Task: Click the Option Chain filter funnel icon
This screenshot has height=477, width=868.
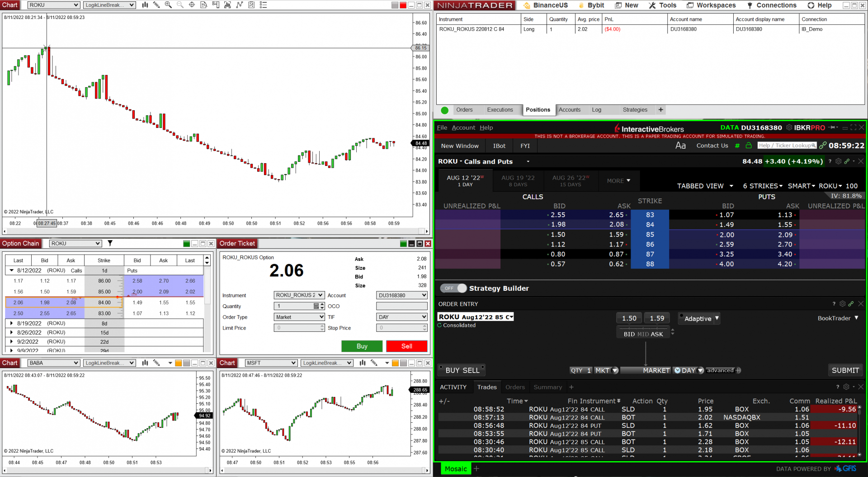Action: 110,243
